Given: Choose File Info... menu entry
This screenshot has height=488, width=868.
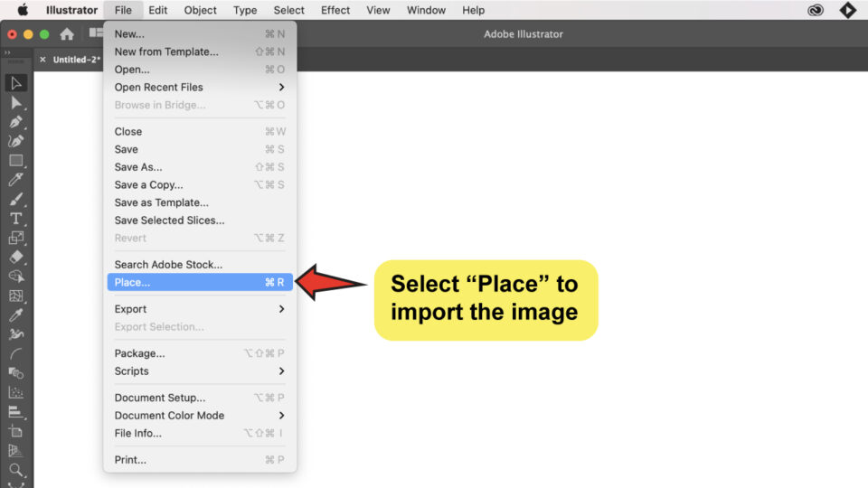Looking at the screenshot, I should tap(200, 433).
